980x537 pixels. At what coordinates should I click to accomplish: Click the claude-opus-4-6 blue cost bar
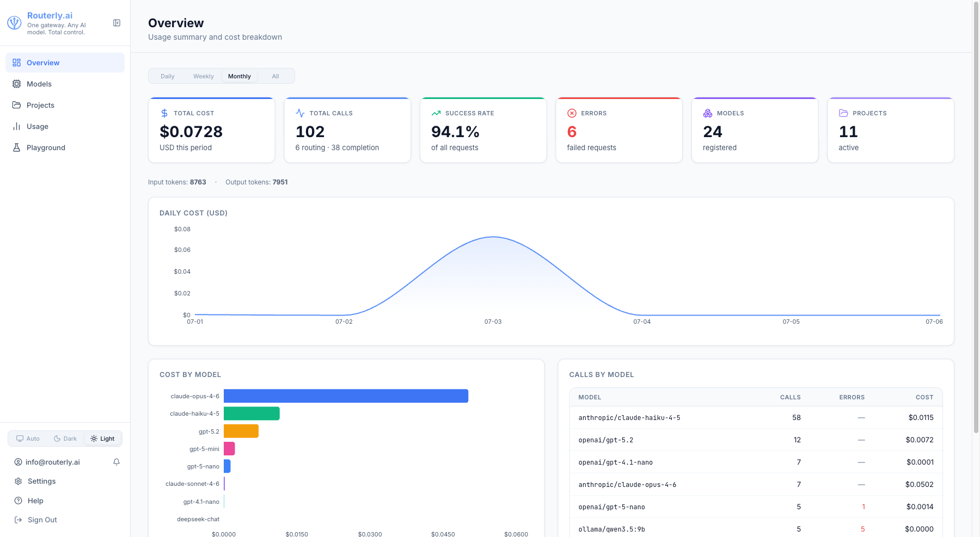pyautogui.click(x=346, y=396)
